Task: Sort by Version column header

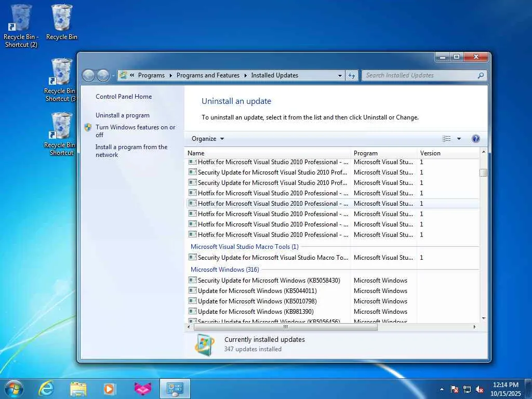Action: pos(448,153)
